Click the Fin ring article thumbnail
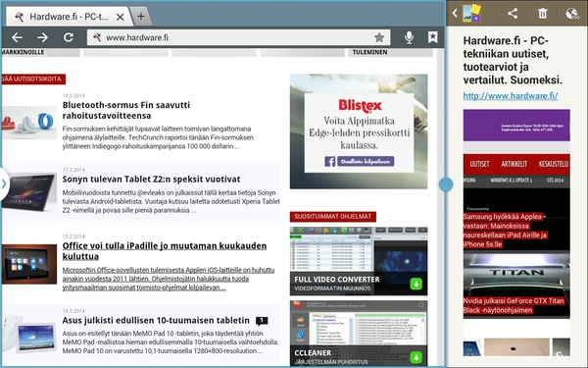Screen dimensions: 588x368 coord(28,123)
